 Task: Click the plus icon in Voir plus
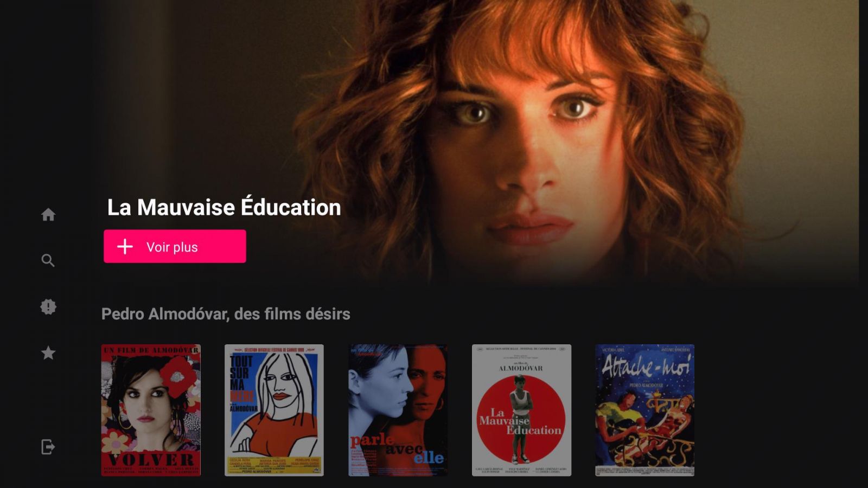click(125, 247)
